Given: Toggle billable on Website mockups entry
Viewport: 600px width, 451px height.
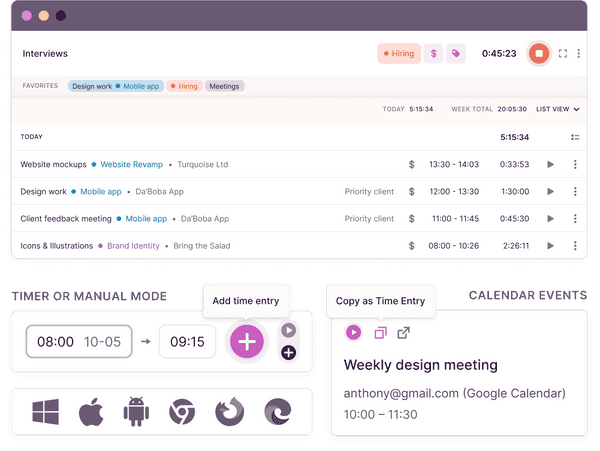Looking at the screenshot, I should (x=411, y=164).
